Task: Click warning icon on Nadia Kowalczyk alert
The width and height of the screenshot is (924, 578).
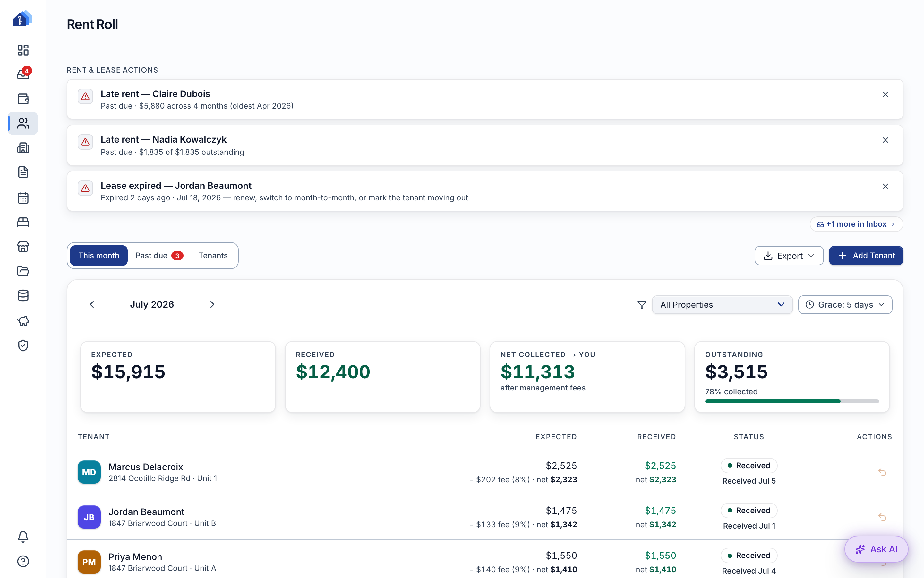Action: (x=85, y=142)
